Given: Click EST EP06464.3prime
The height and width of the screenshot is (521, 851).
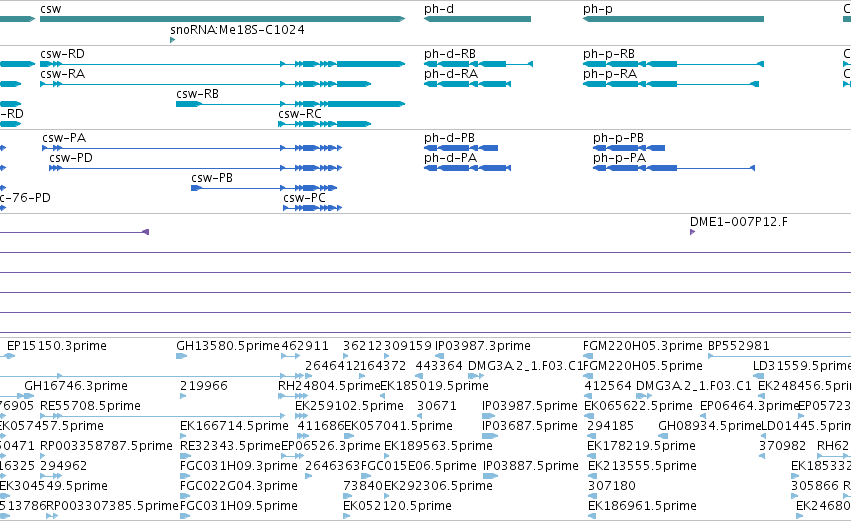Looking at the screenshot, I should click(749, 406).
